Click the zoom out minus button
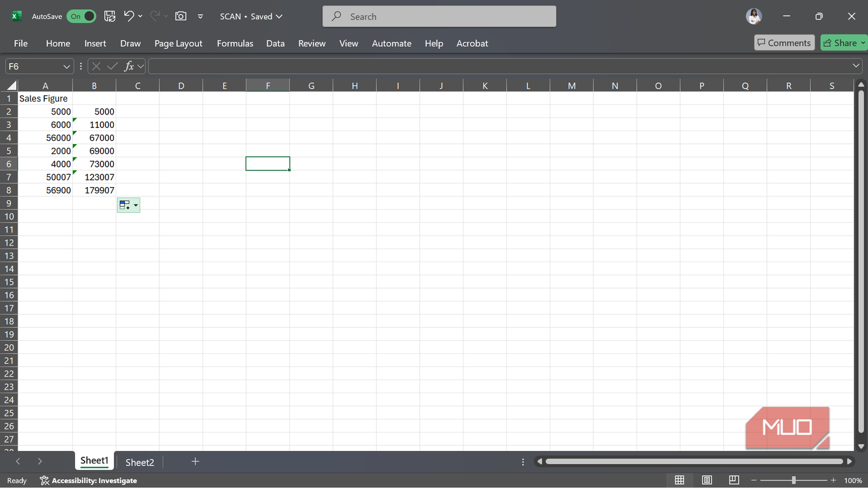The width and height of the screenshot is (868, 488). point(753,480)
